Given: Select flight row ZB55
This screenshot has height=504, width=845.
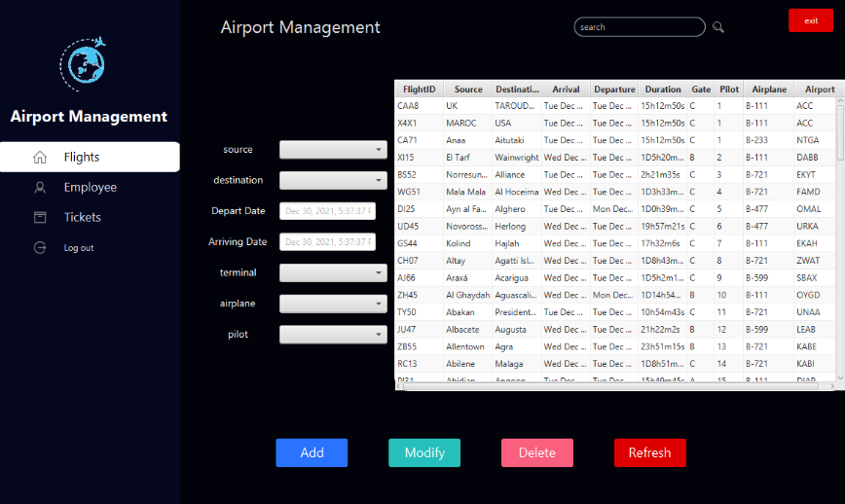Looking at the screenshot, I should pyautogui.click(x=615, y=346).
